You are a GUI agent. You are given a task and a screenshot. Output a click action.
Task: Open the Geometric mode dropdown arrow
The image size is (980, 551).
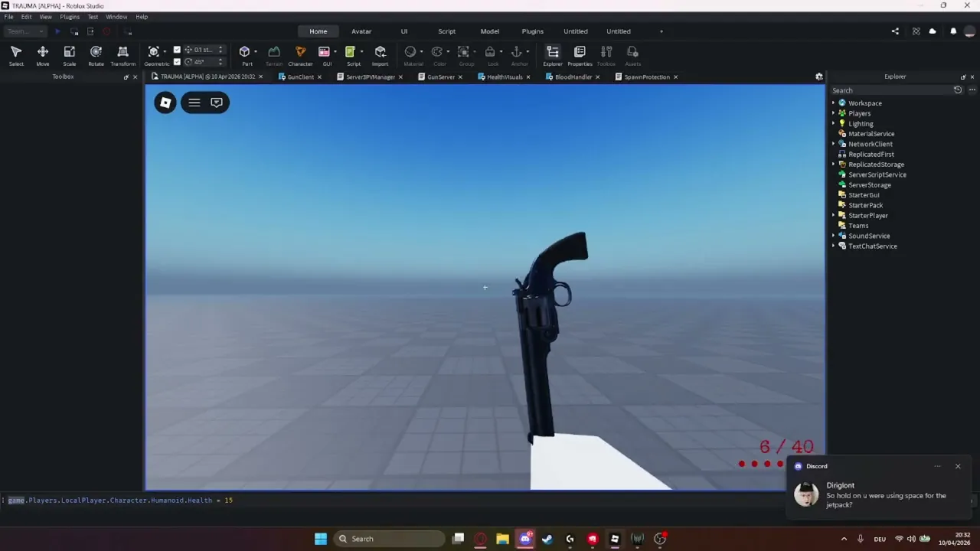[165, 52]
